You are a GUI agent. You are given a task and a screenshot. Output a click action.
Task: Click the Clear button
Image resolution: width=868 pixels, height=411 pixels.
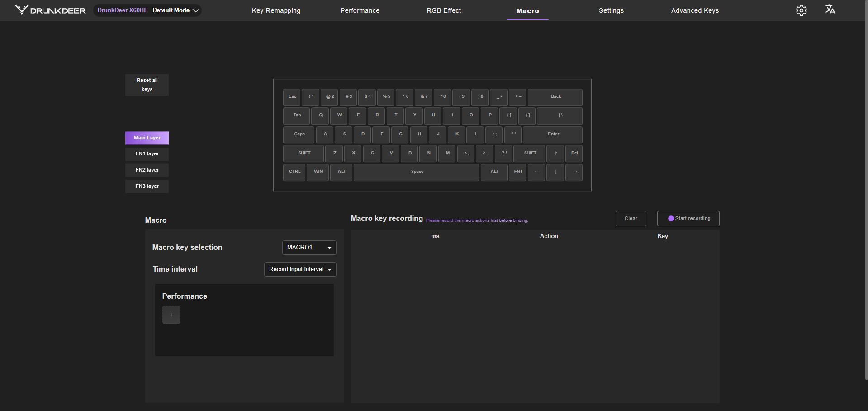click(631, 219)
